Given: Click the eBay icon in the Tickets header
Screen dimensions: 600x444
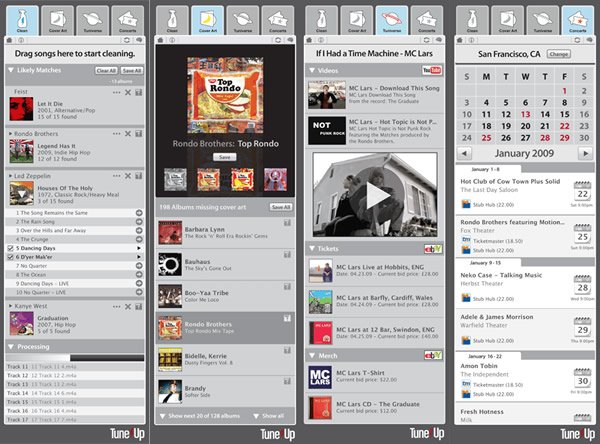Looking at the screenshot, I should 433,249.
